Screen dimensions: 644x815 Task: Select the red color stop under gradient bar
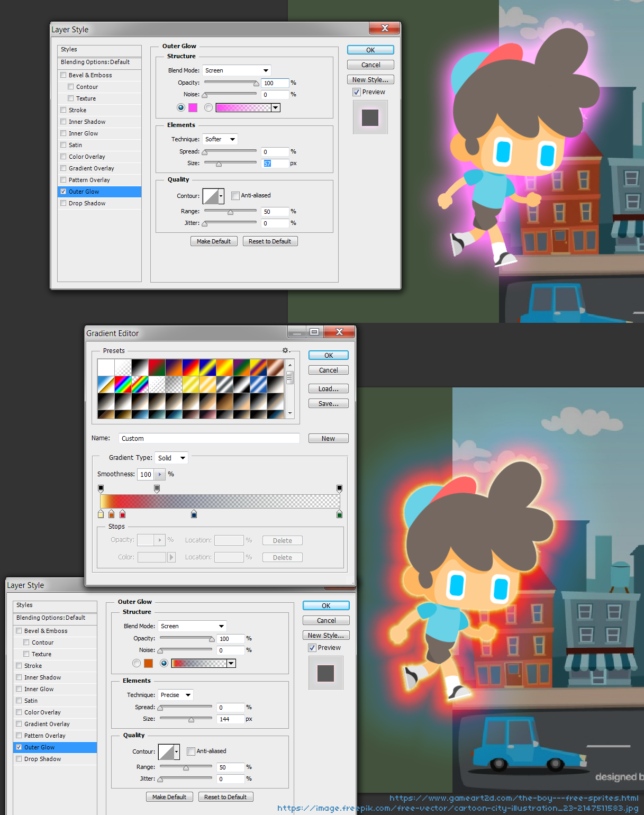tap(123, 514)
